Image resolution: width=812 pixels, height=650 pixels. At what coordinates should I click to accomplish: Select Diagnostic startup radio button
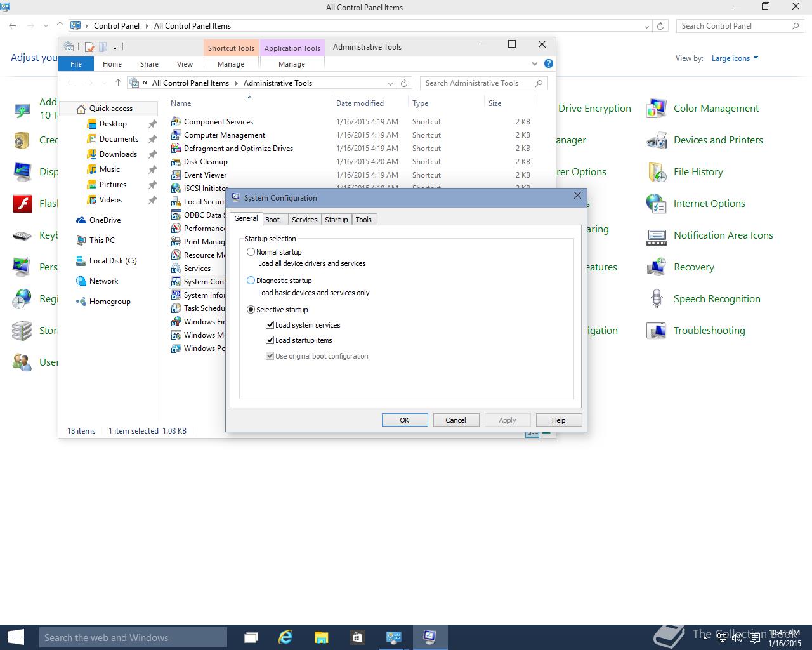(x=251, y=281)
